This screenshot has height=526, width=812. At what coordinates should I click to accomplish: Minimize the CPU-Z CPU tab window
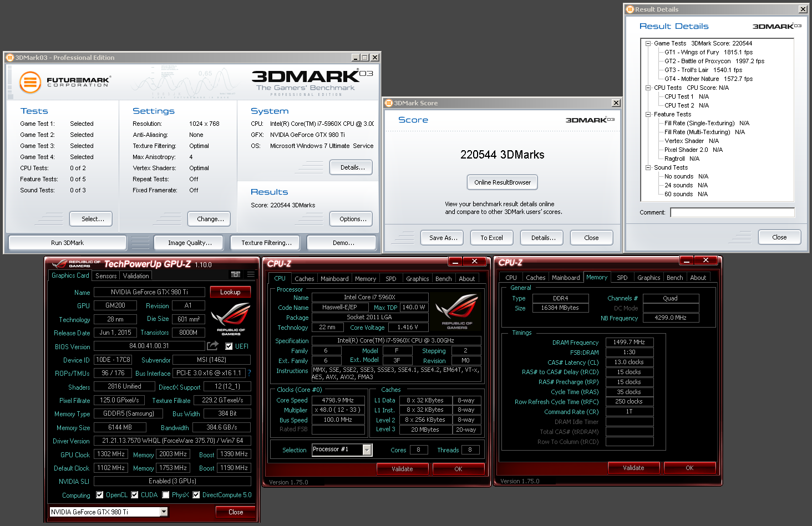(x=455, y=261)
